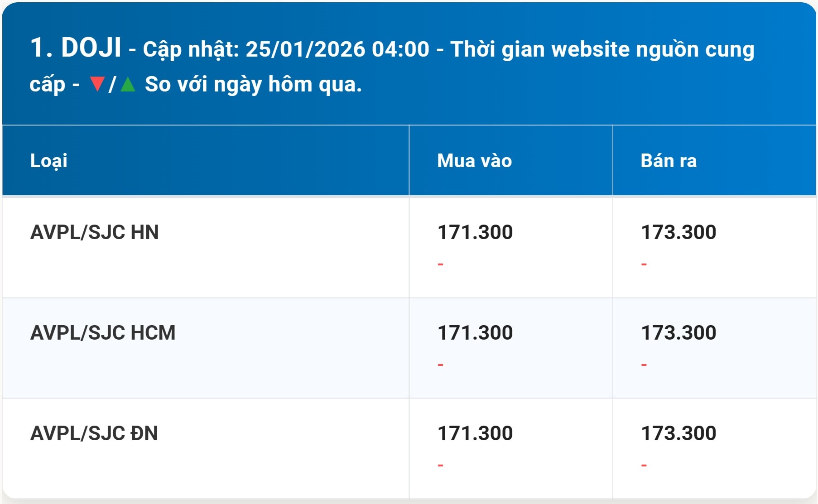
Task: Click the red dash under HN sell price
Action: [x=644, y=264]
